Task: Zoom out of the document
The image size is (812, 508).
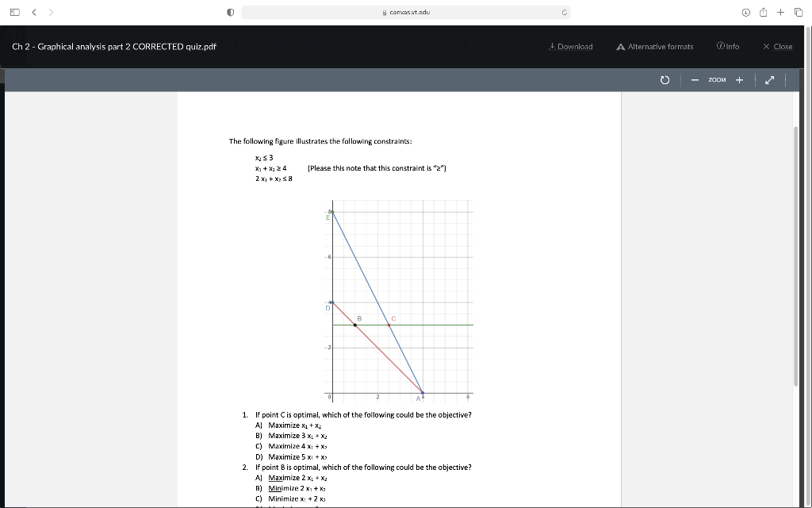Action: (x=694, y=79)
